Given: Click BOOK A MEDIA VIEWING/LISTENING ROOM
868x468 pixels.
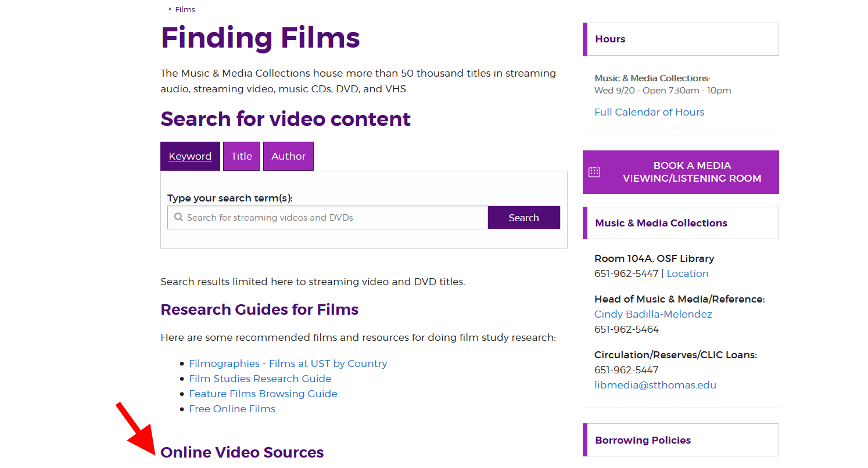Looking at the screenshot, I should click(x=691, y=172).
